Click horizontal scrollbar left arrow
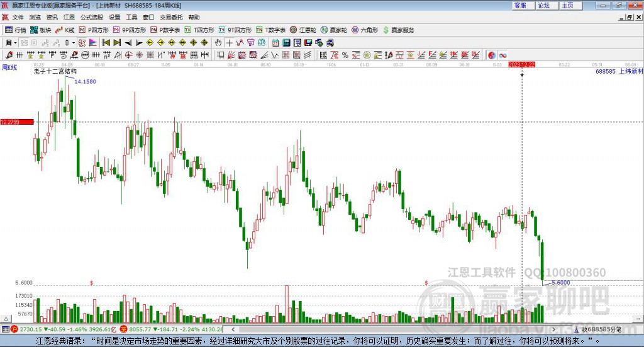The height and width of the screenshot is (347, 644). (x=233, y=329)
